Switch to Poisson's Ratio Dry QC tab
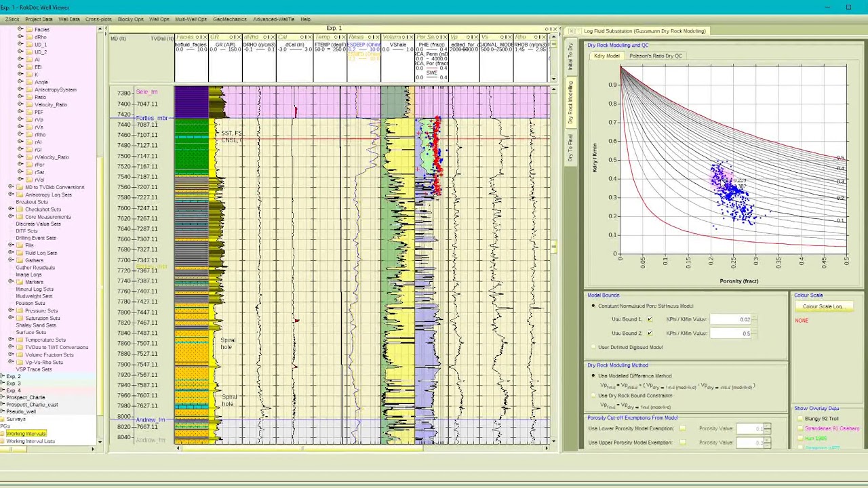 656,56
